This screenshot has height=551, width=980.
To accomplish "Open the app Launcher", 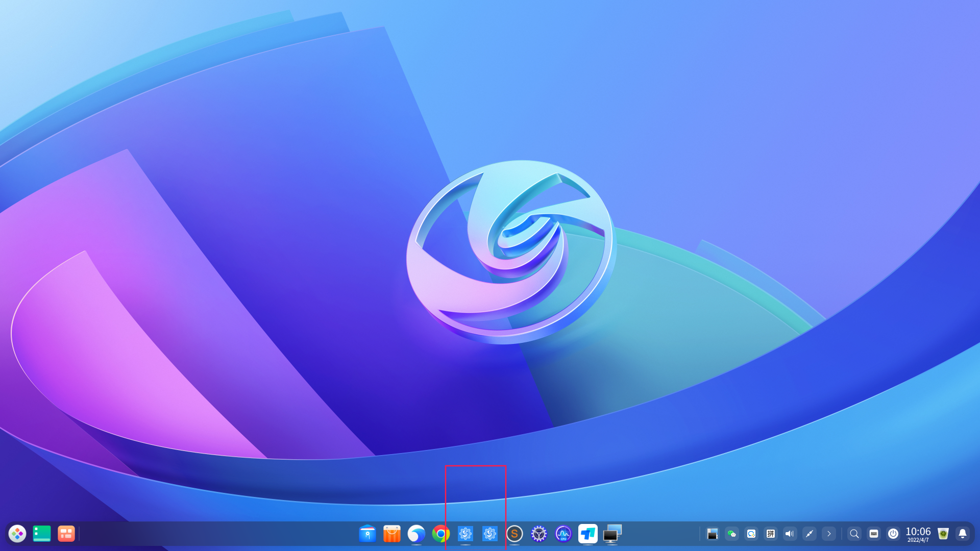I will (x=18, y=534).
